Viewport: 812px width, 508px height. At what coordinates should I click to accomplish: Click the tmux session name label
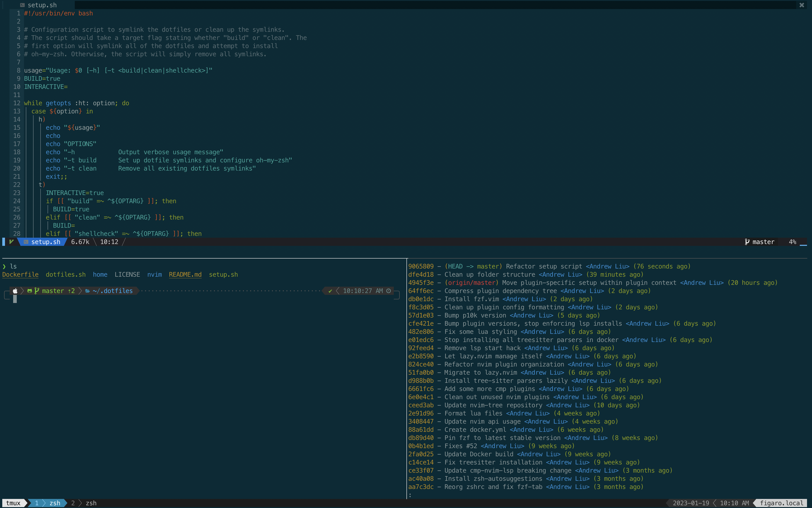point(13,503)
